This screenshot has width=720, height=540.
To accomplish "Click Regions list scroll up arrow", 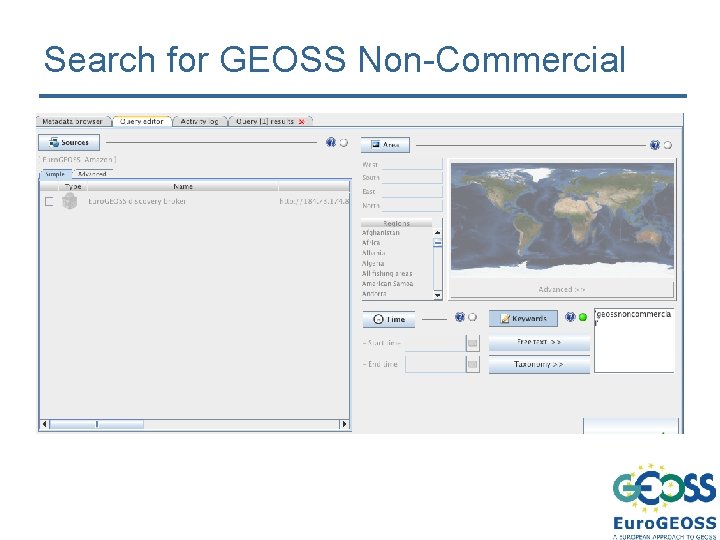I will pos(438,233).
